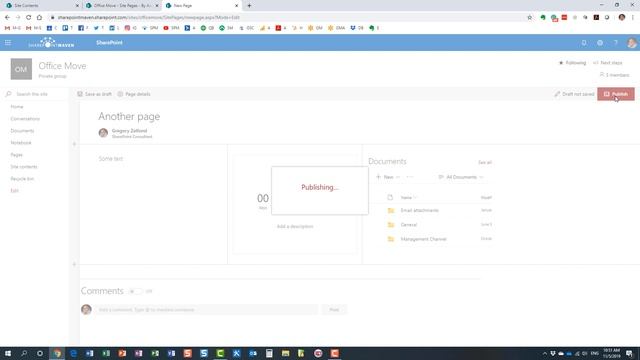Viewport: 640px width, 360px height.
Task: Click the Email attachments folder icon
Action: pos(391,211)
